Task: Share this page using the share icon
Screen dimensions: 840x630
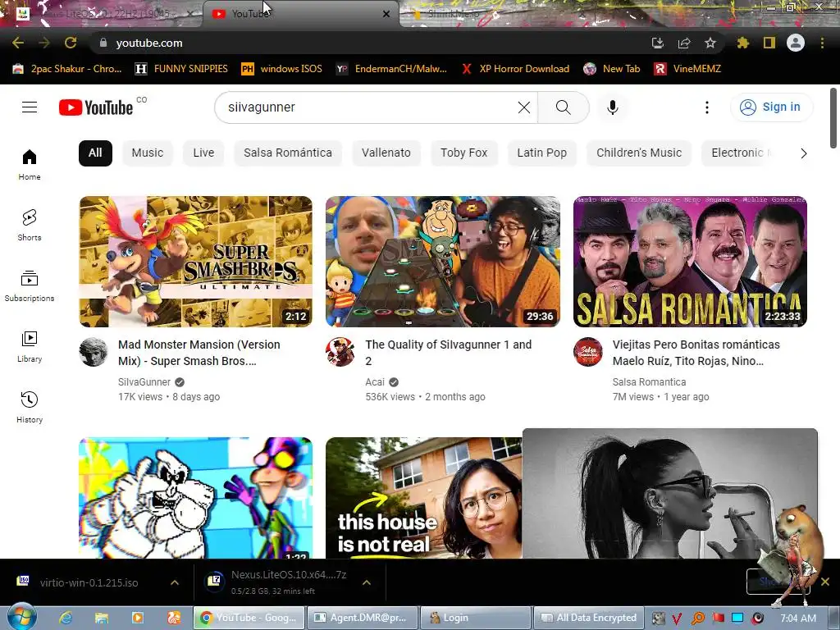Action: click(684, 43)
